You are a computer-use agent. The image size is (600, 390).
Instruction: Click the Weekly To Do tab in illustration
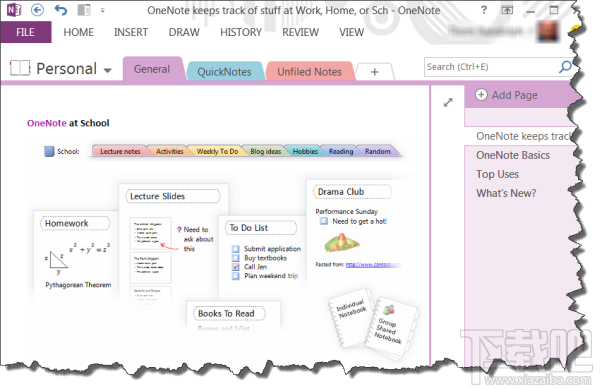click(217, 151)
